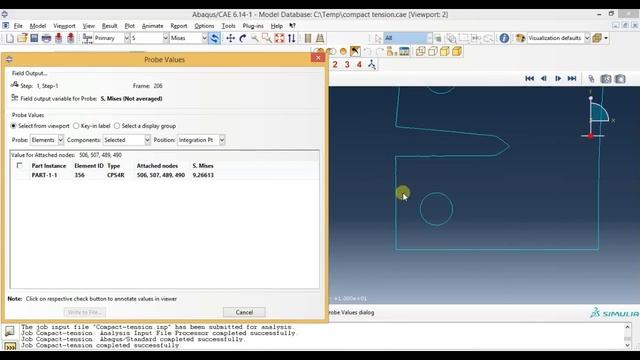Open the Animate menu

click(152, 26)
